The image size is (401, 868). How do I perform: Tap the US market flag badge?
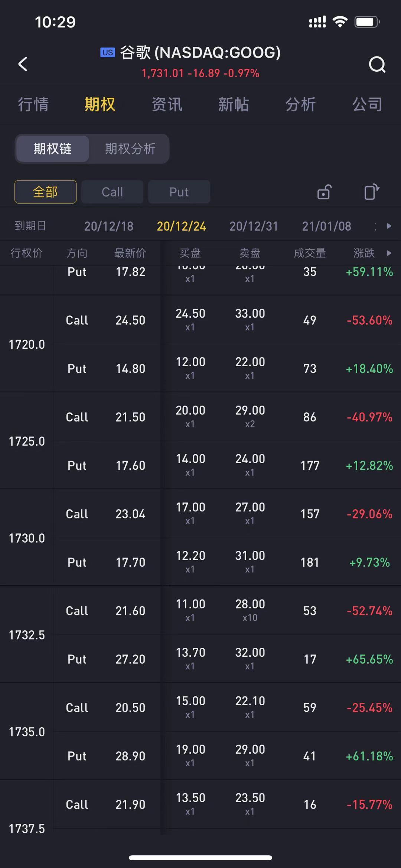(108, 52)
